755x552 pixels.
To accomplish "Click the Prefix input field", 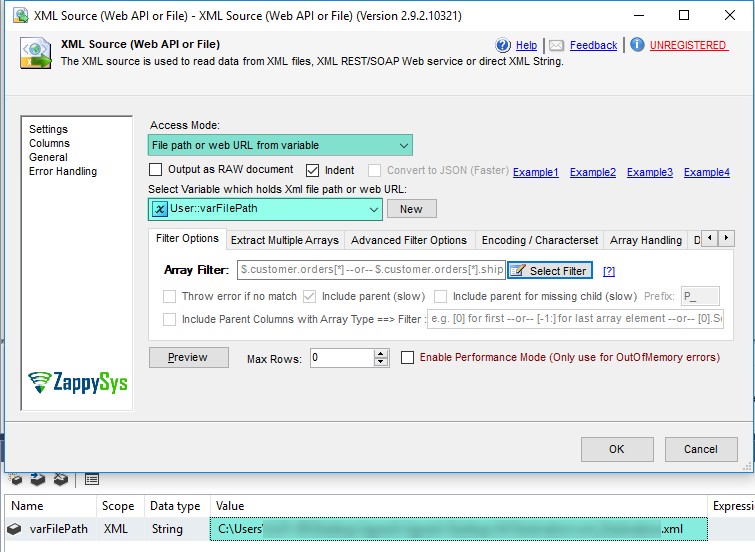I will point(700,296).
